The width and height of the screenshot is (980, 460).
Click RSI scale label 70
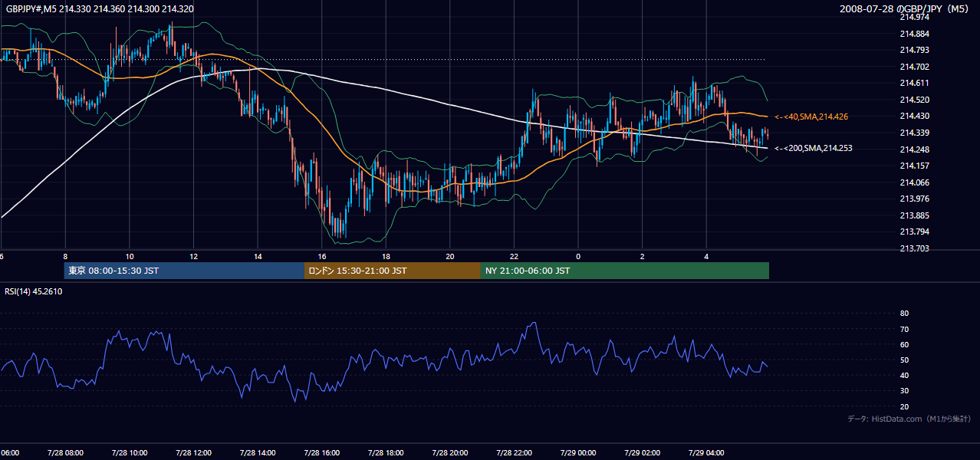(x=904, y=330)
